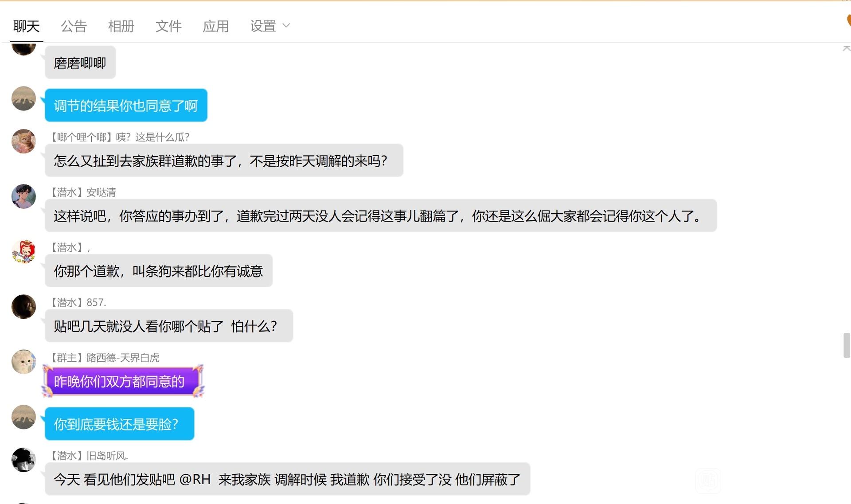Expand the 设置 dropdown arrow
This screenshot has height=504, width=851.
[286, 26]
